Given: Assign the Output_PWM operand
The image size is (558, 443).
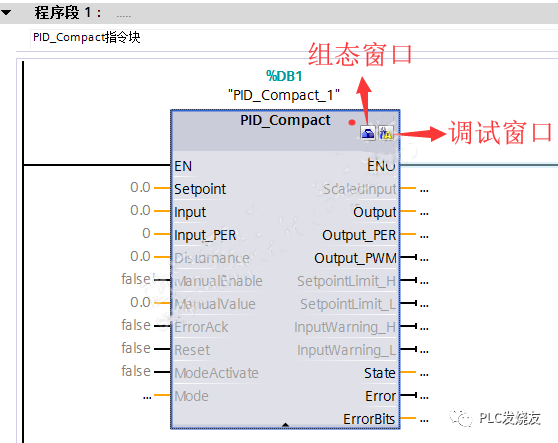Looking at the screenshot, I should point(424,260).
